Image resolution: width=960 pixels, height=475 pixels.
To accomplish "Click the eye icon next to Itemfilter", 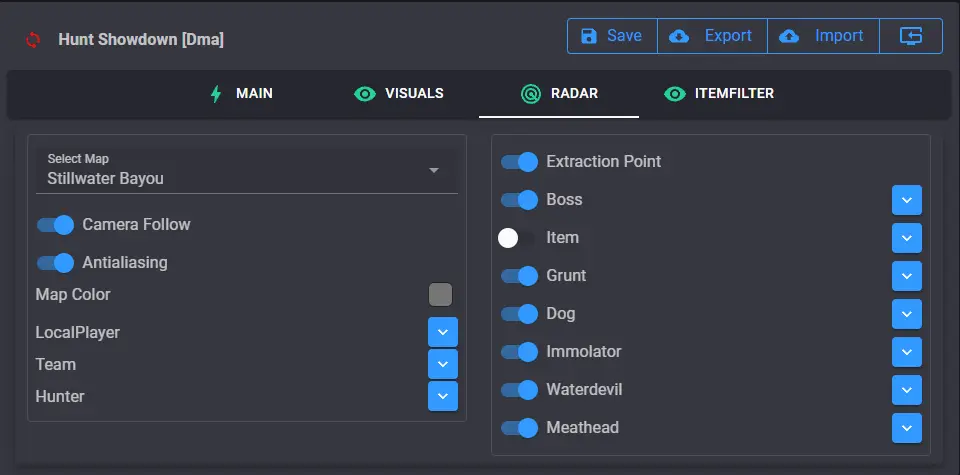I will tap(675, 94).
